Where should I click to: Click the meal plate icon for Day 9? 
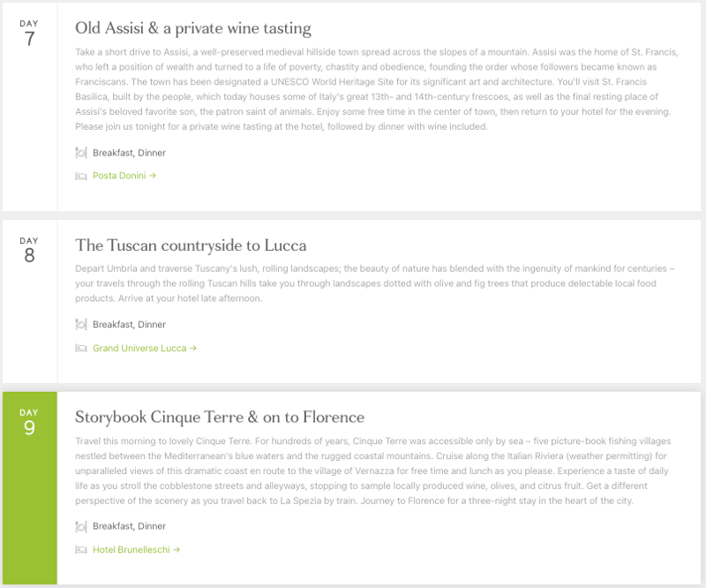pos(81,527)
